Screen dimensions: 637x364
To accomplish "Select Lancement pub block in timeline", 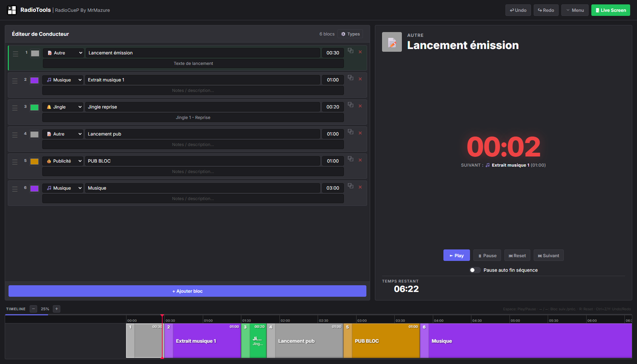I will (x=305, y=341).
